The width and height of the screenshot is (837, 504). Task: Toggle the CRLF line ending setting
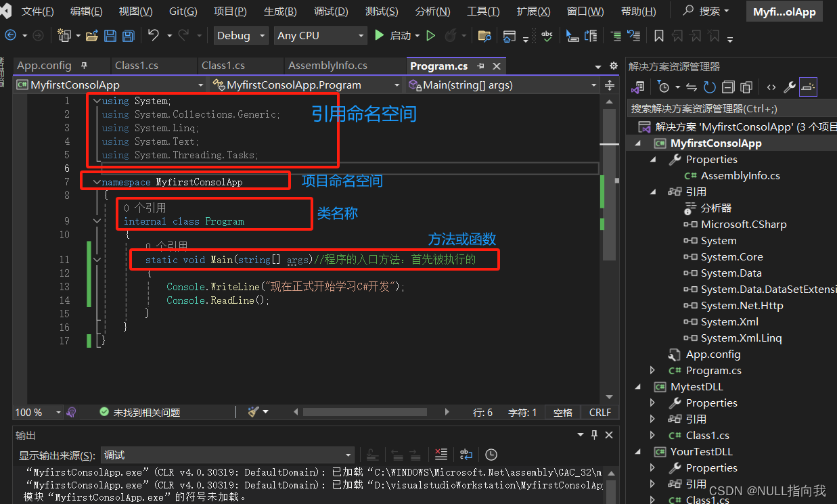coord(600,412)
